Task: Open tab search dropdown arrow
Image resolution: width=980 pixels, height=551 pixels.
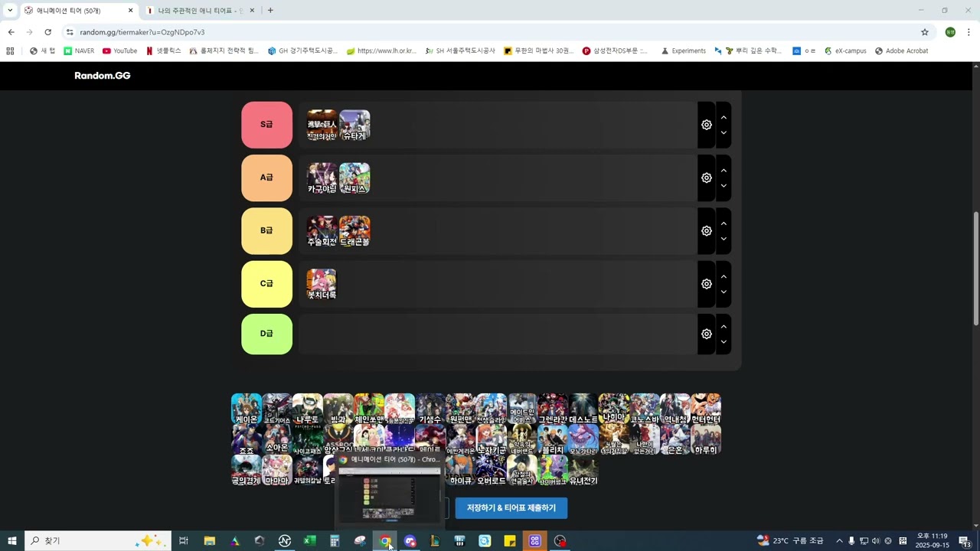Action: [x=10, y=11]
